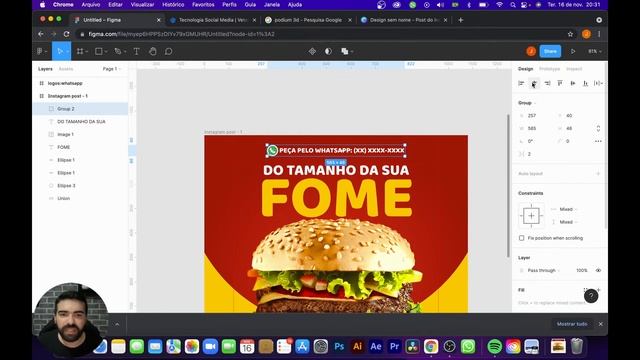Click the Share button
Image resolution: width=640 pixels, height=360 pixels.
(x=550, y=51)
